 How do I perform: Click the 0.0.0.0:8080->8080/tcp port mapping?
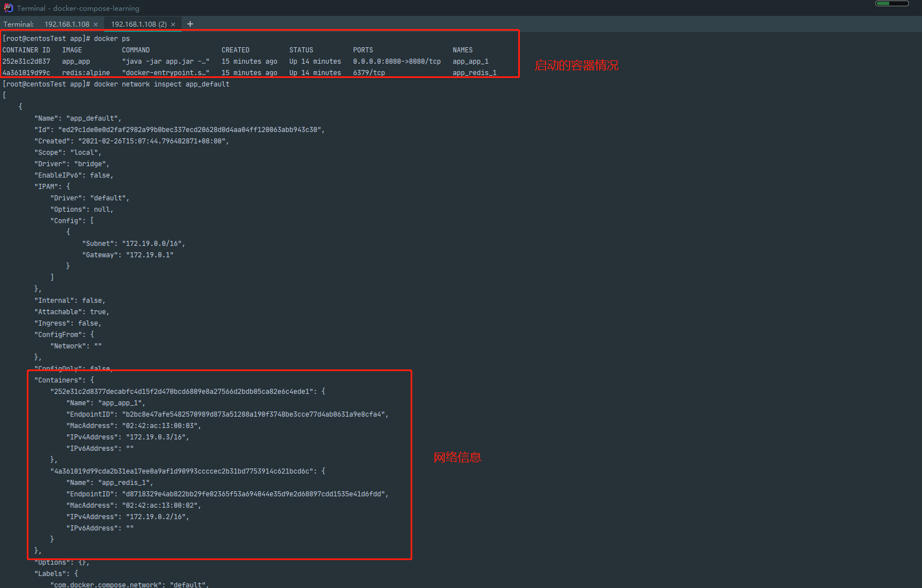pyautogui.click(x=396, y=61)
